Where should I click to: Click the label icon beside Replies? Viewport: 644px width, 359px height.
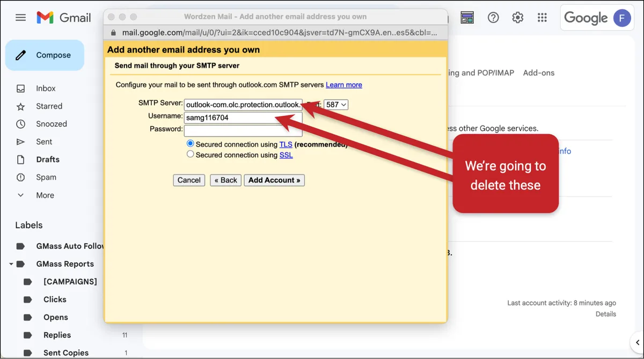(x=28, y=335)
